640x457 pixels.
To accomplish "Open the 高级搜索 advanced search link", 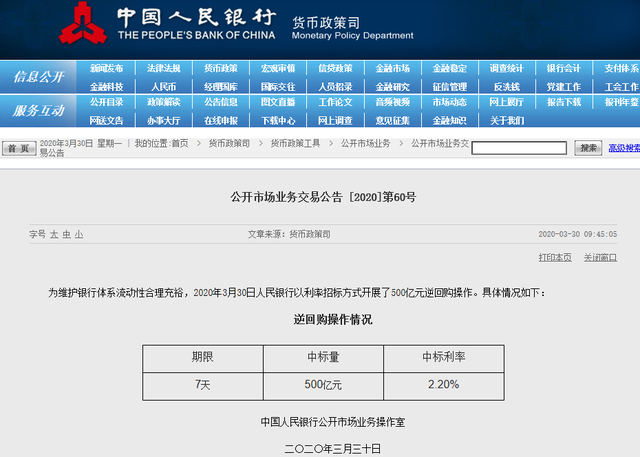I will [624, 148].
